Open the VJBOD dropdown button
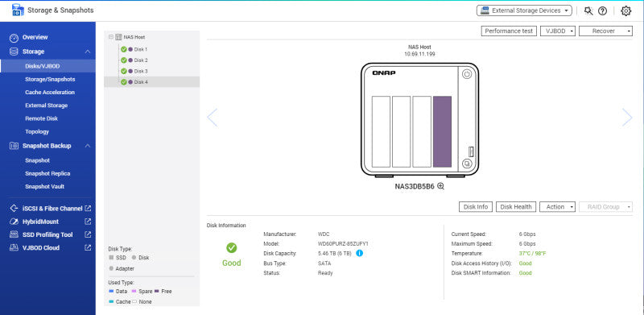 [558, 31]
